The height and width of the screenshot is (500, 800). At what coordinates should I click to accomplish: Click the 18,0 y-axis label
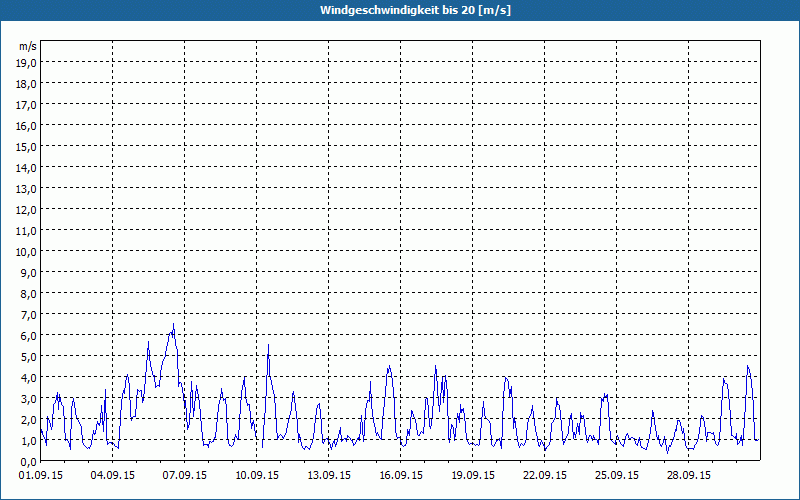point(26,84)
